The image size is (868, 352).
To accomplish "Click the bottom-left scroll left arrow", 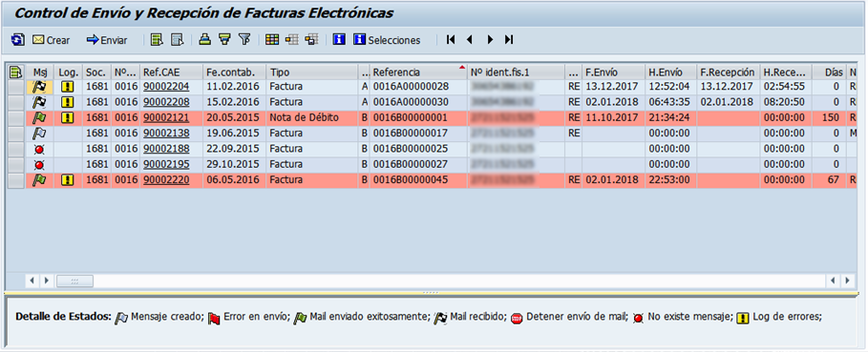I will pyautogui.click(x=32, y=280).
